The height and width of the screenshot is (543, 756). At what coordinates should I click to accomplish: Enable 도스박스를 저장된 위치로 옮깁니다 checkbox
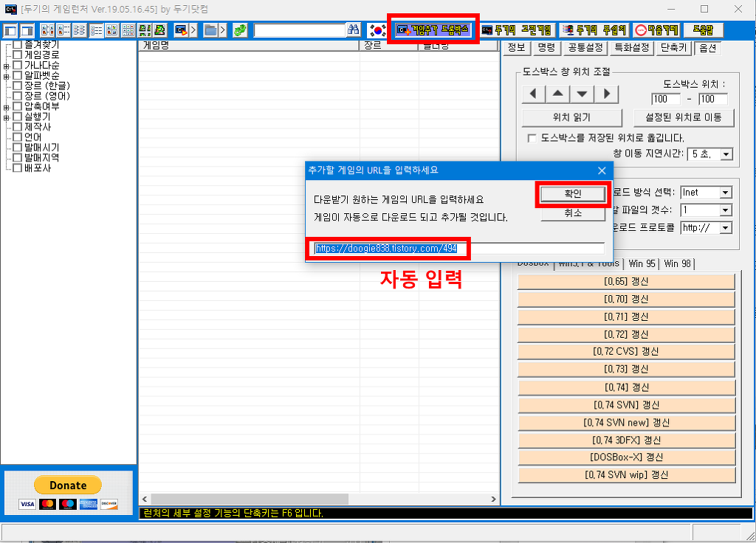532,138
